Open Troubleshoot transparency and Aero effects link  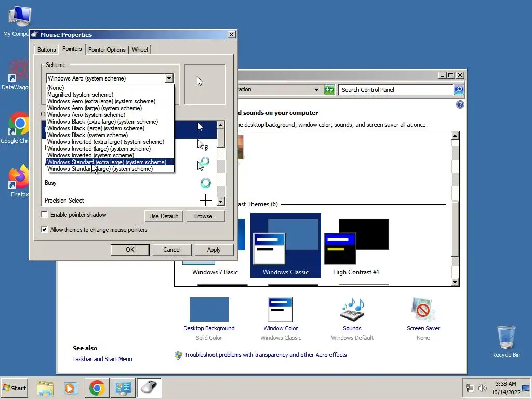point(265,355)
